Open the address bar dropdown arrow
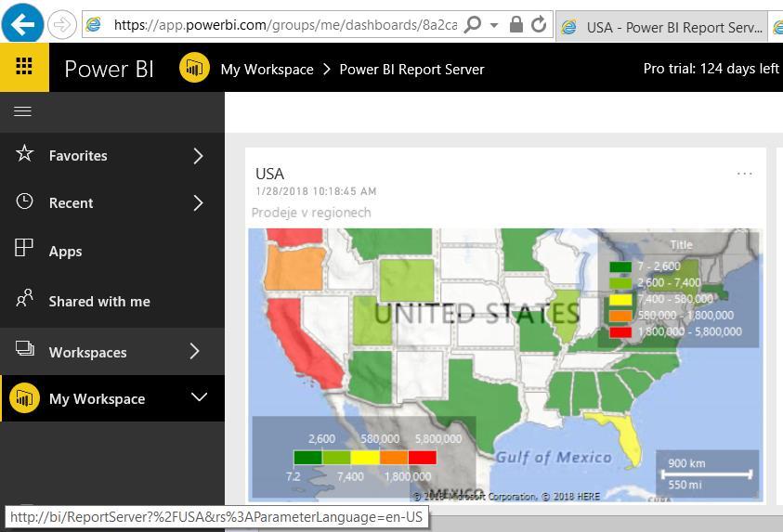 [x=494, y=25]
